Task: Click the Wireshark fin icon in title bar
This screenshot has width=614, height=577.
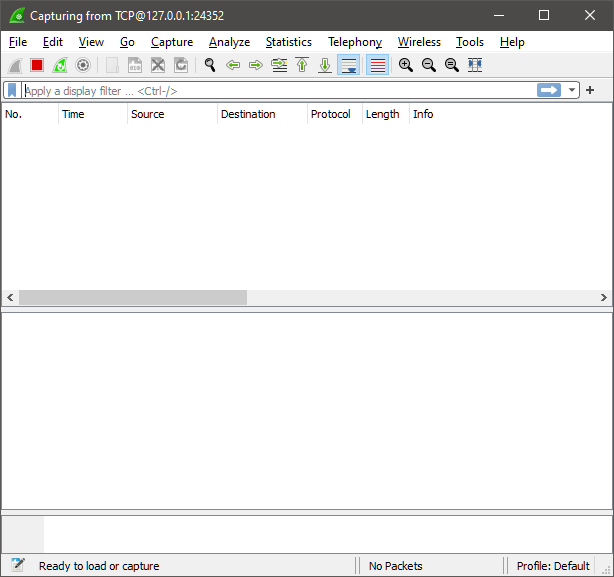Action: pos(17,16)
